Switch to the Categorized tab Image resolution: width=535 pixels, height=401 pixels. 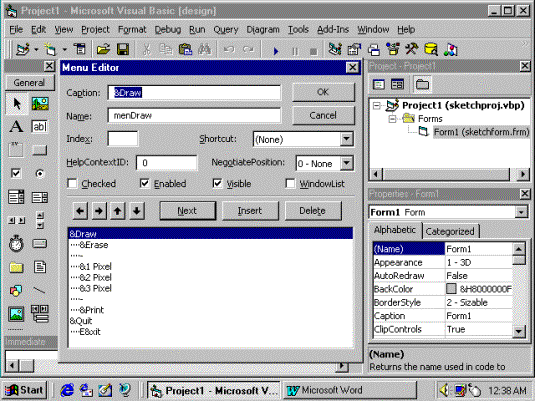[x=450, y=231]
